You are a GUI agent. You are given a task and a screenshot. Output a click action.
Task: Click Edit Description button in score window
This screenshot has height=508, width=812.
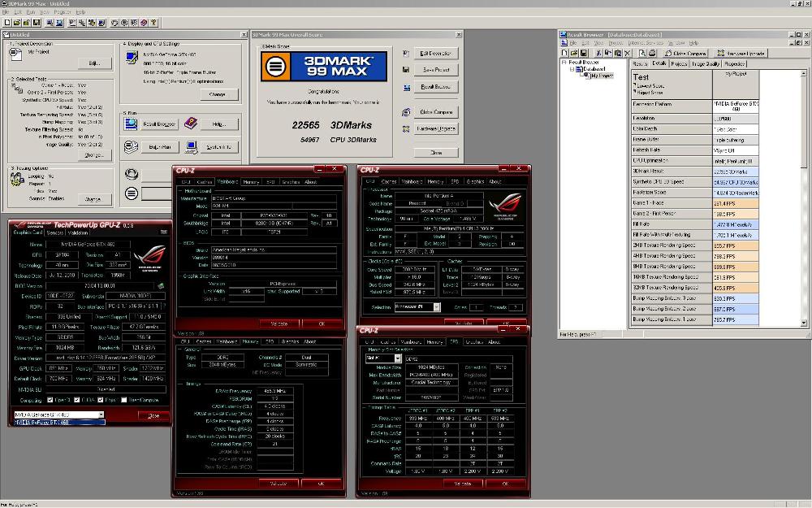tap(435, 54)
